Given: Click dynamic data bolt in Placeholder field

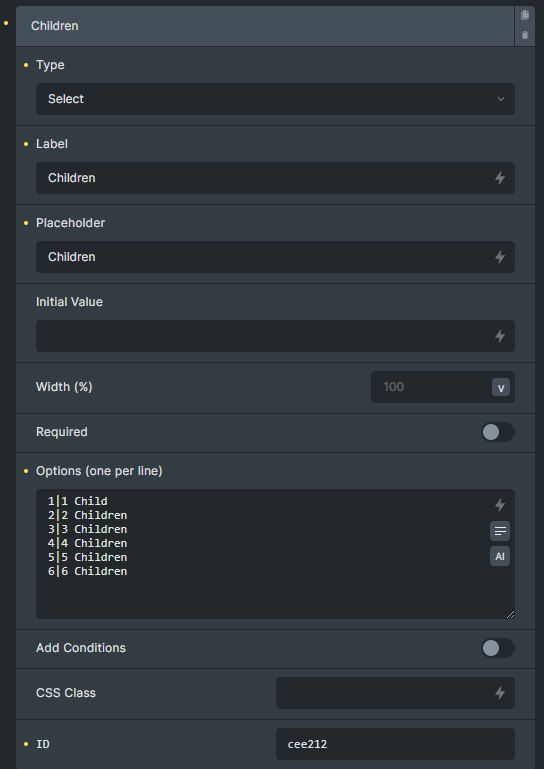Looking at the screenshot, I should click(500, 257).
